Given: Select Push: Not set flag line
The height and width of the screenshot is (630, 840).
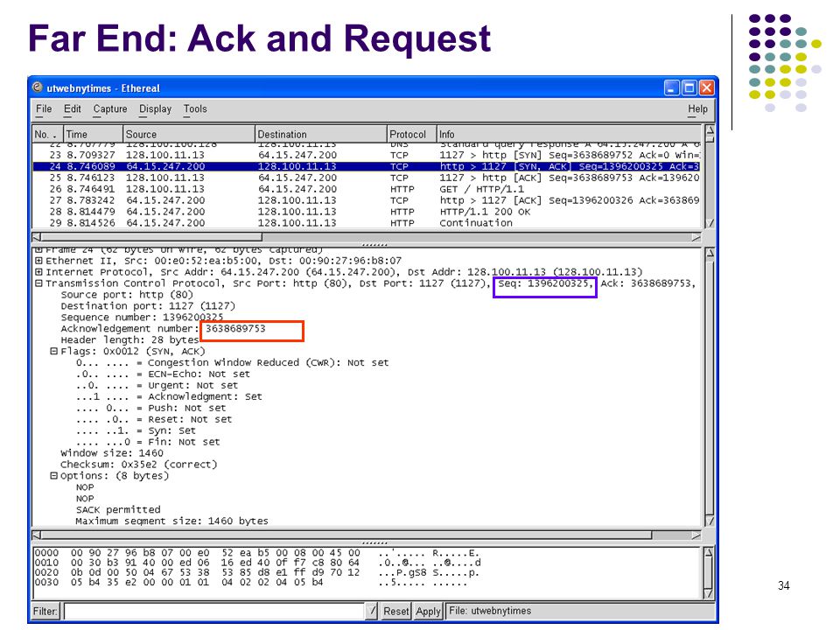Looking at the screenshot, I should 151,408.
